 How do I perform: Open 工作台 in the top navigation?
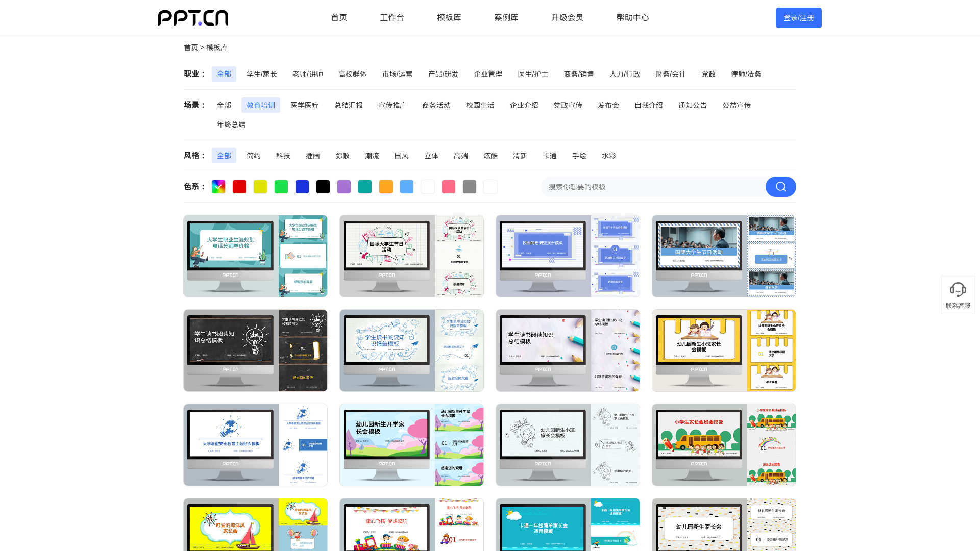point(392,18)
